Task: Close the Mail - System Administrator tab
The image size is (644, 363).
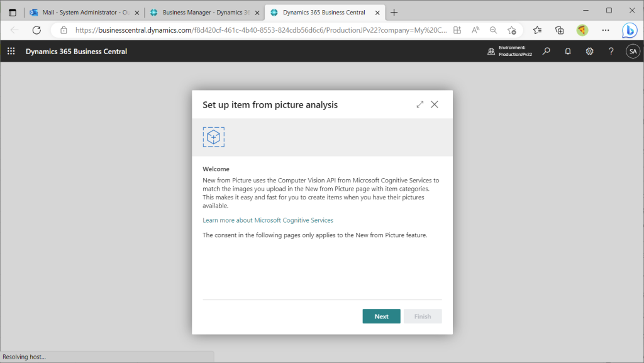Action: (137, 13)
